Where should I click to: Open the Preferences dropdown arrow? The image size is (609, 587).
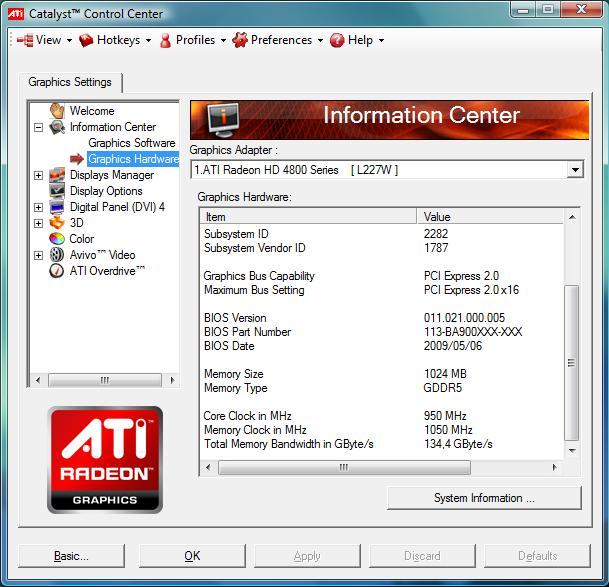[320, 40]
